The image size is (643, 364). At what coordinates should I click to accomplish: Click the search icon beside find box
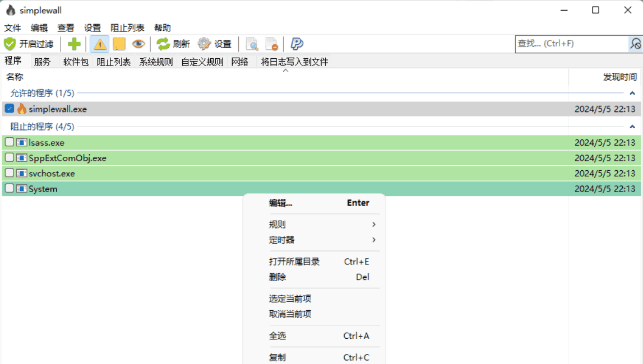pyautogui.click(x=635, y=44)
